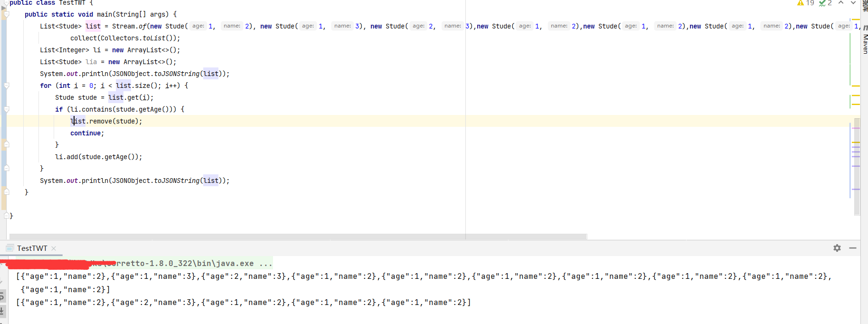
Task: Close the TestTWT run tab
Action: pyautogui.click(x=54, y=248)
